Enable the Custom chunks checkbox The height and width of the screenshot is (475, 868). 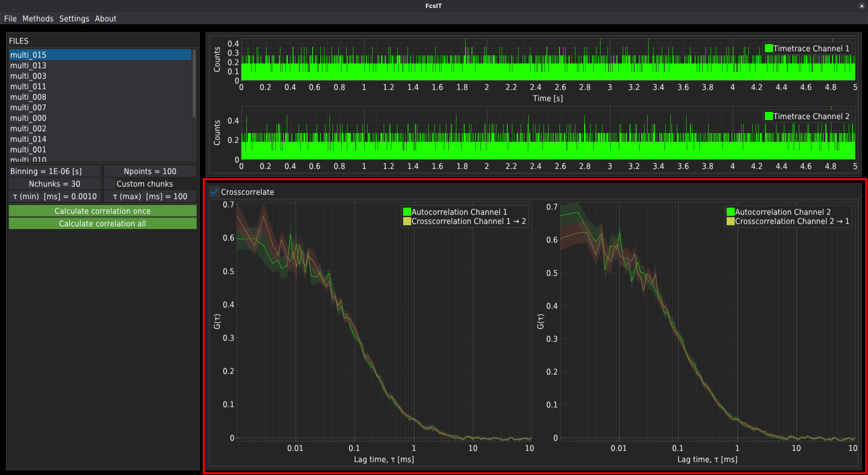tap(110, 184)
